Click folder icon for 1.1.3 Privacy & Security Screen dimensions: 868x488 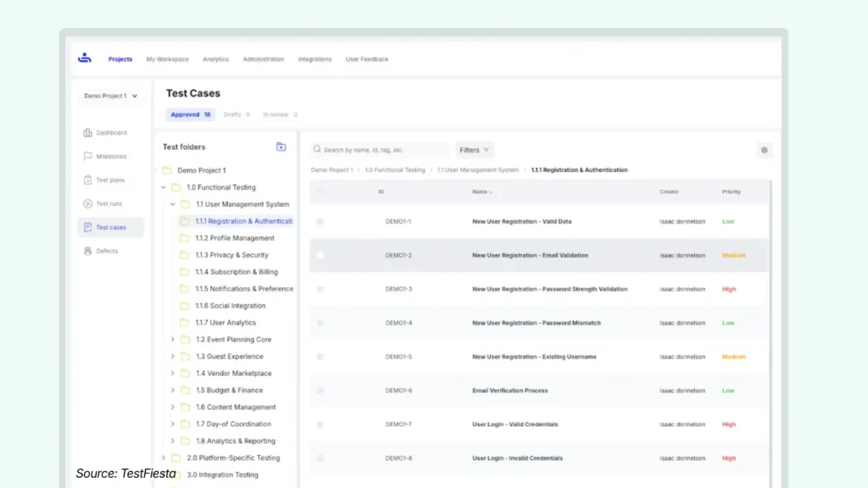[184, 255]
